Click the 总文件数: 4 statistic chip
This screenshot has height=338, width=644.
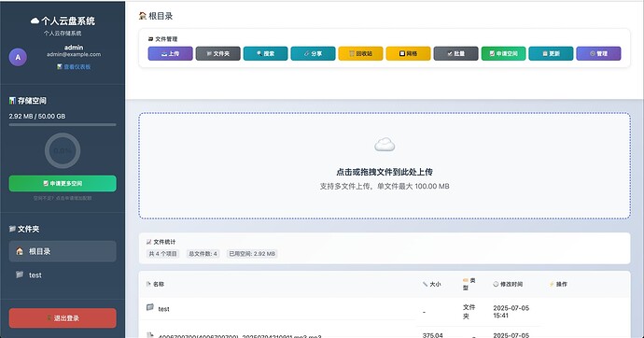(203, 254)
